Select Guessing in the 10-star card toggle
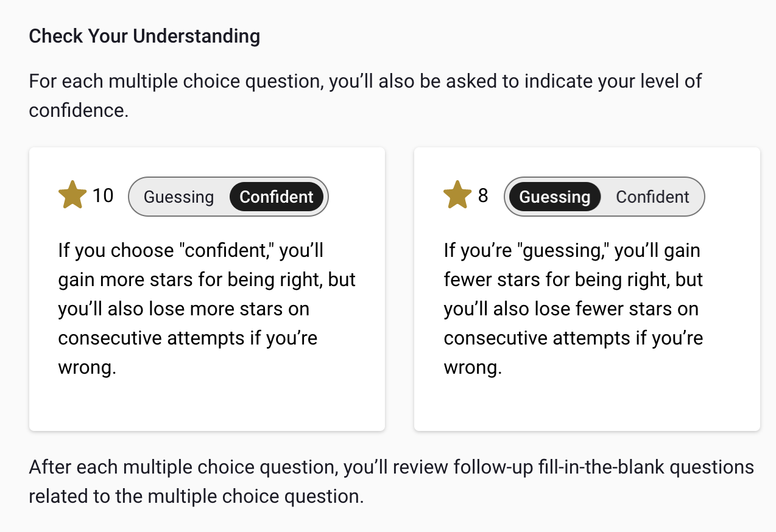Viewport: 776px width, 532px height. pos(178,197)
